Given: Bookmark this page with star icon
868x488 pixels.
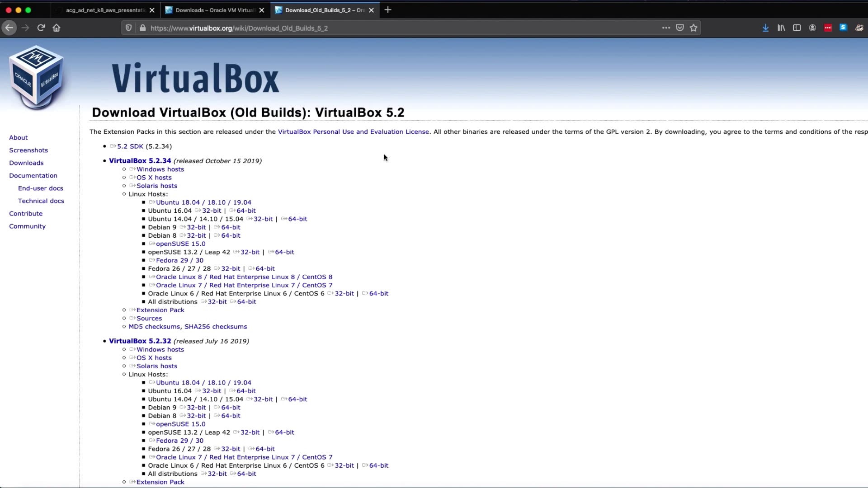Looking at the screenshot, I should click(693, 28).
